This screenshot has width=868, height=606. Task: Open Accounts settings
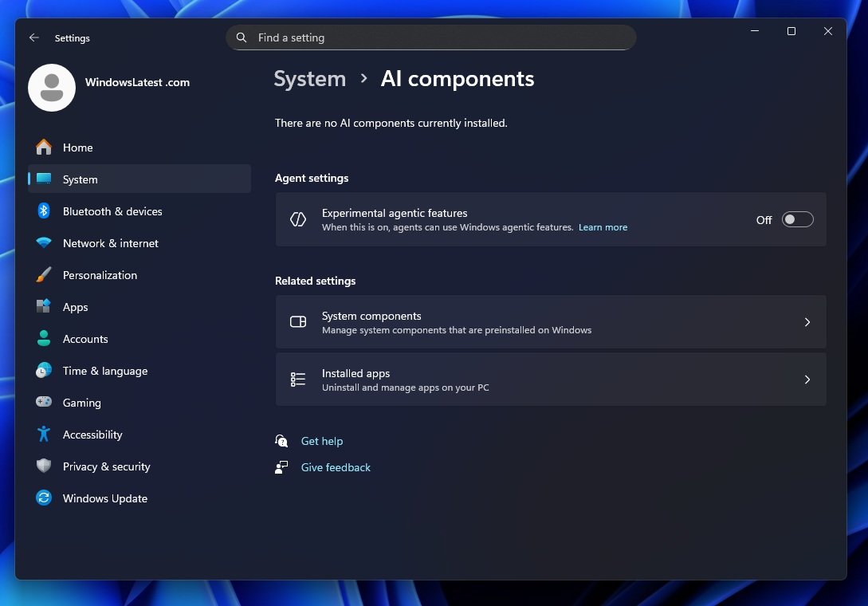point(85,339)
